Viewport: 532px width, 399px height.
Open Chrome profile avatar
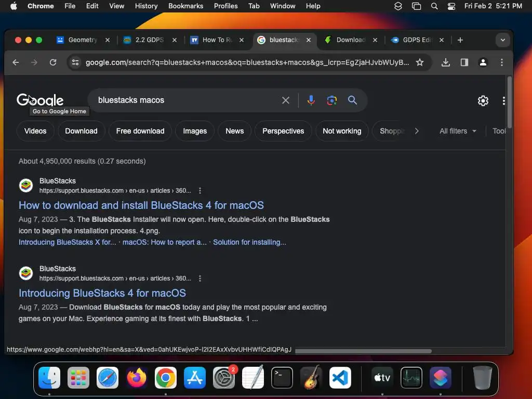click(x=483, y=62)
